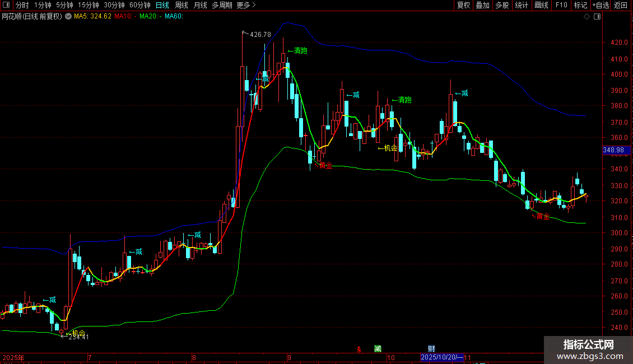Click month 8 marker on time axis
633x364 pixels.
(x=194, y=357)
